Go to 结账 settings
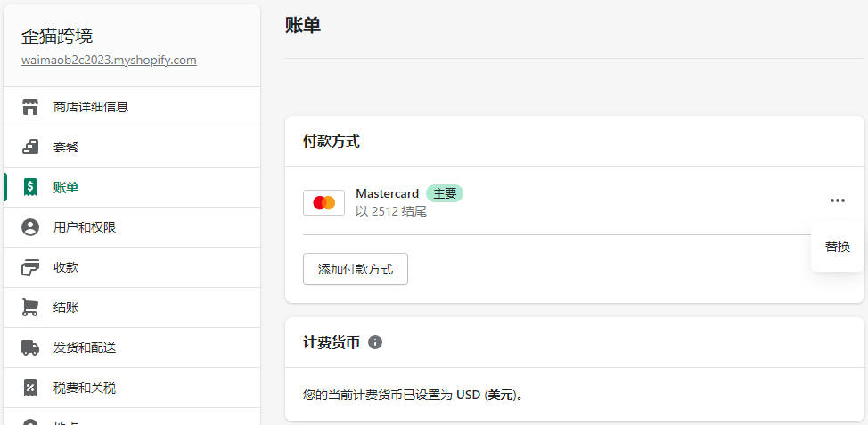This screenshot has height=425, width=868. (x=132, y=307)
